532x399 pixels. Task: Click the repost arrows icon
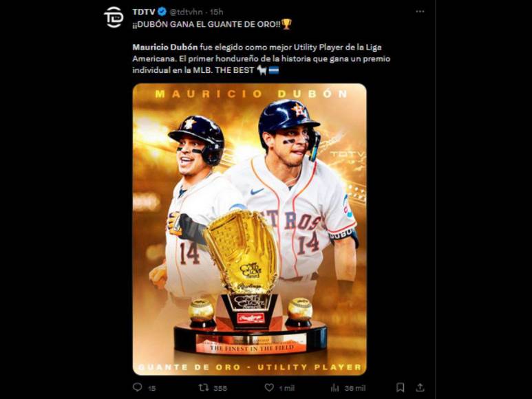(204, 387)
